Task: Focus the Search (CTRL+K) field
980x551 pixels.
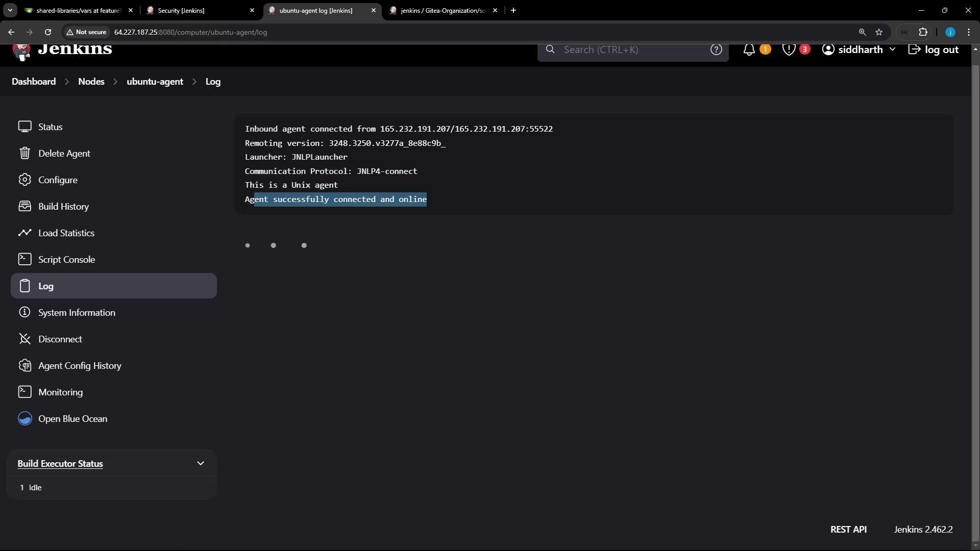Action: tap(633, 49)
